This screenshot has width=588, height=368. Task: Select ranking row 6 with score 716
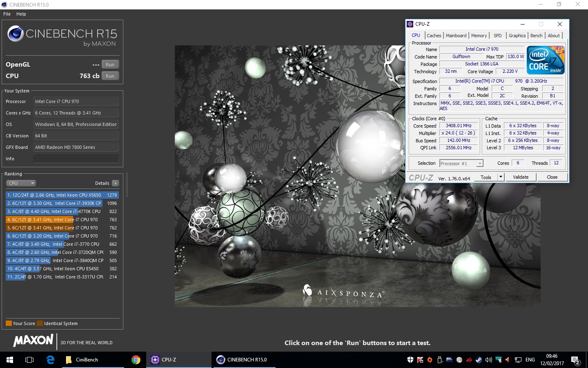point(62,236)
